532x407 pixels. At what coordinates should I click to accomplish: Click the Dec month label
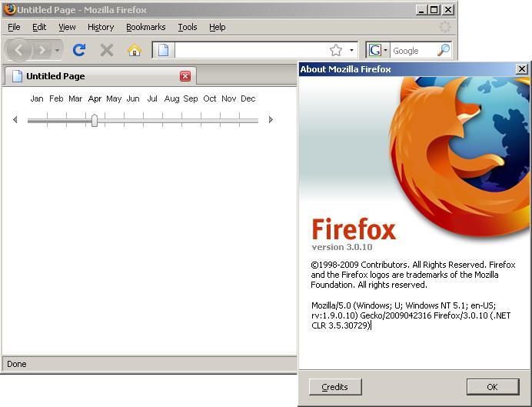click(x=248, y=98)
